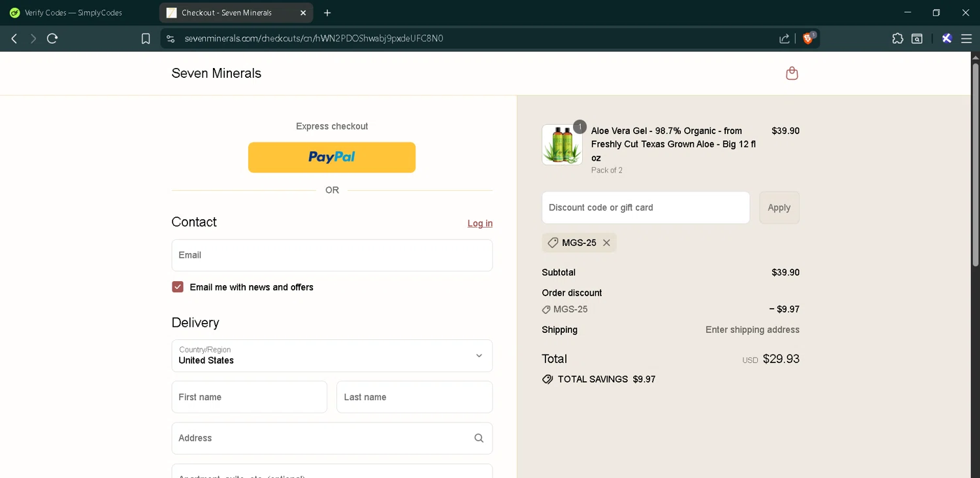The image size is (980, 478).
Task: Focus the Discount code or gift card field
Action: coord(645,207)
